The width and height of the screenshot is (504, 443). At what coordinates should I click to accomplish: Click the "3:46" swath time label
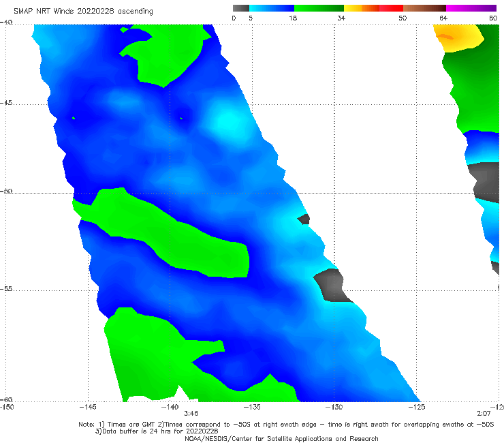[x=191, y=414]
